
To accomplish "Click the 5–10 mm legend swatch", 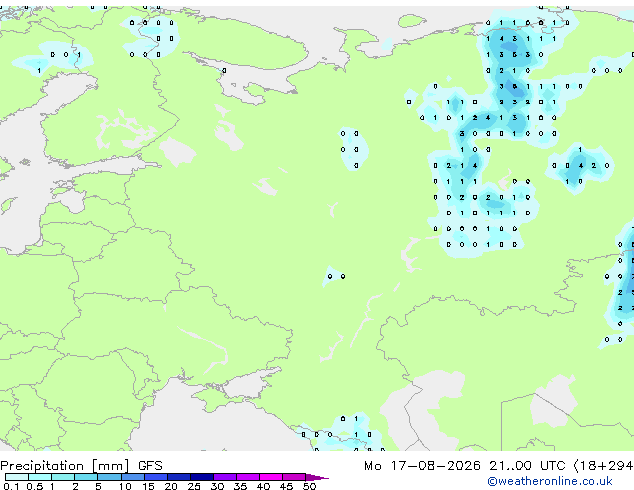I will click(x=109, y=477).
